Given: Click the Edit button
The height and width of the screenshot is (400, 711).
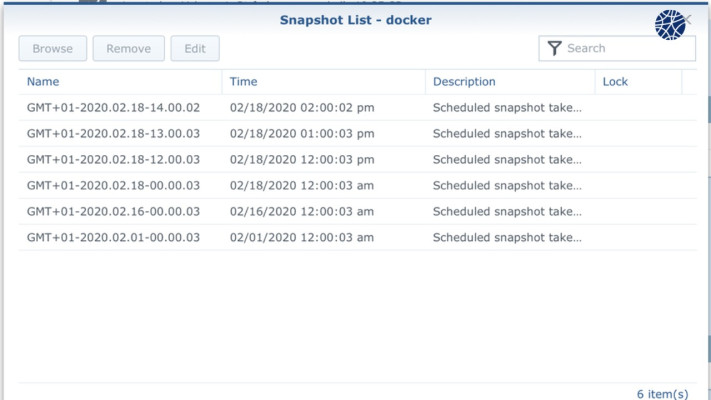Looking at the screenshot, I should coord(195,48).
